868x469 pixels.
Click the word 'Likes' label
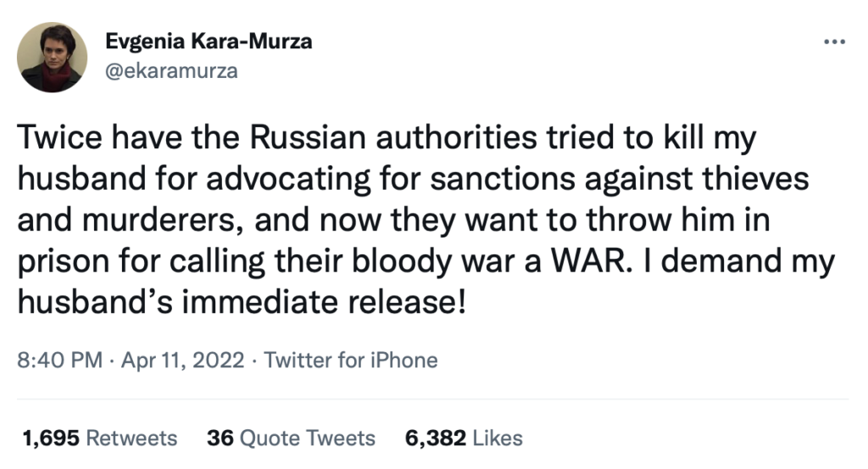point(498,438)
